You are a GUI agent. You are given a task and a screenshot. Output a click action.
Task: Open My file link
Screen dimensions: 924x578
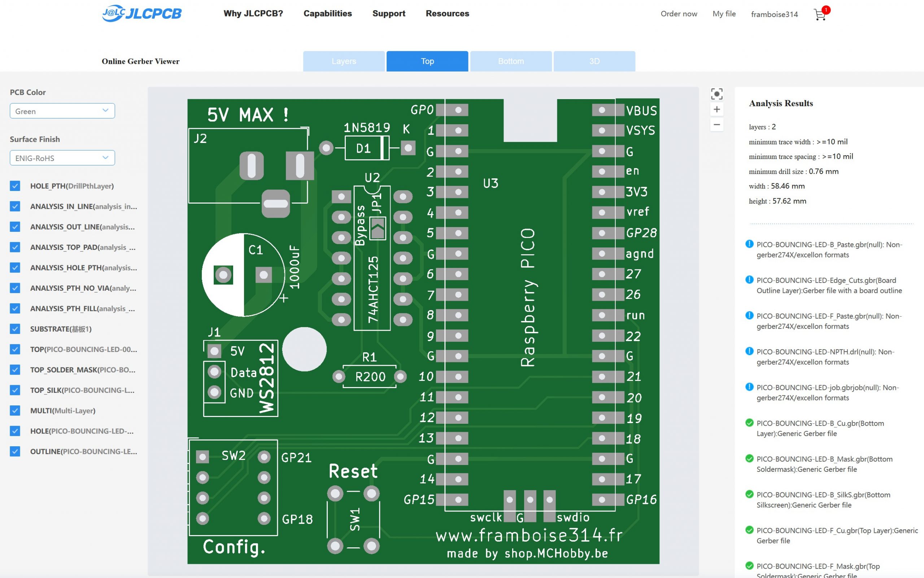coord(724,14)
